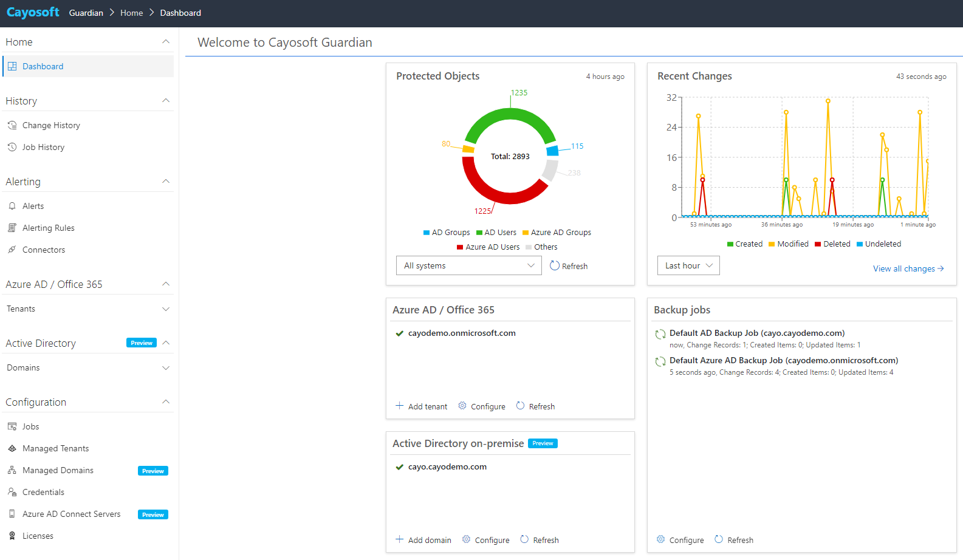This screenshot has width=963, height=560.
Task: Collapse the Azure AD / Office 365 section
Action: click(x=166, y=284)
